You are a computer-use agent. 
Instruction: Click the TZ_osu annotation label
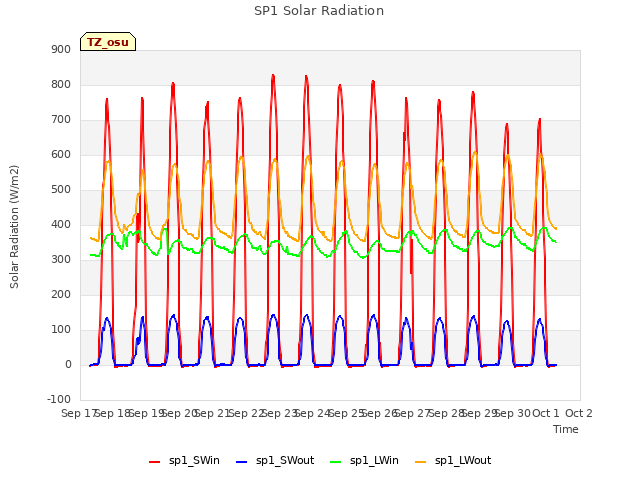[108, 42]
